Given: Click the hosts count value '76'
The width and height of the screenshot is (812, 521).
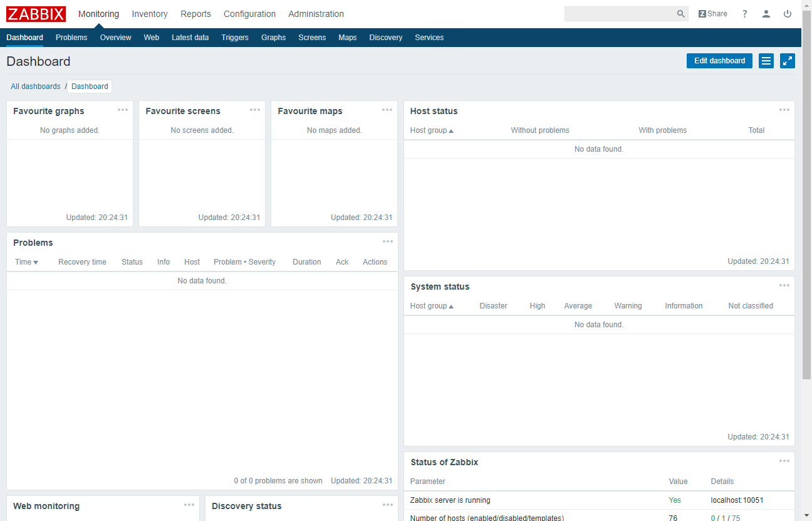Looking at the screenshot, I should point(673,518).
